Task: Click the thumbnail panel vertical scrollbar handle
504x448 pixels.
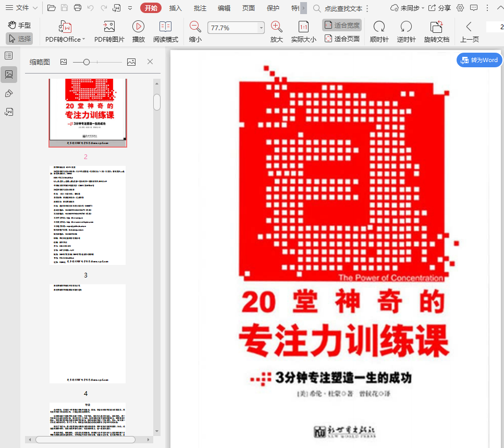Action: click(157, 102)
